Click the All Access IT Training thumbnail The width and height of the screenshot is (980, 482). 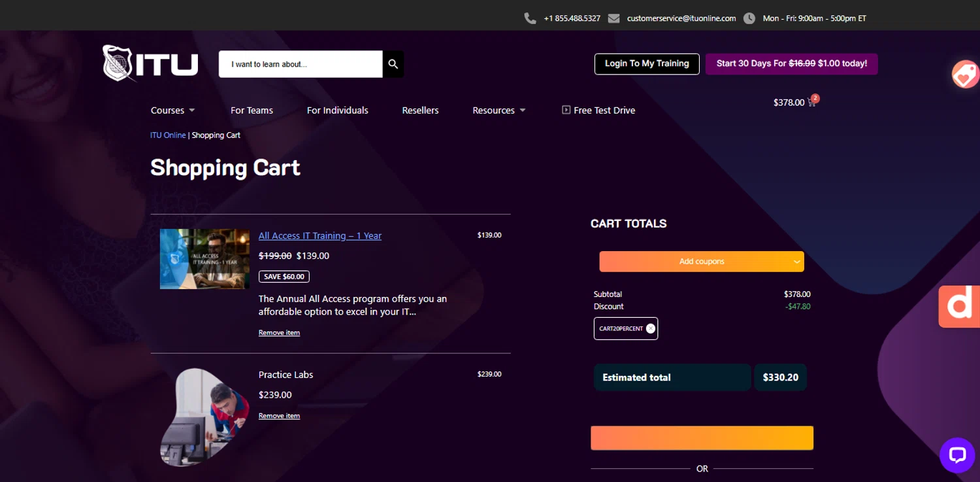tap(204, 259)
